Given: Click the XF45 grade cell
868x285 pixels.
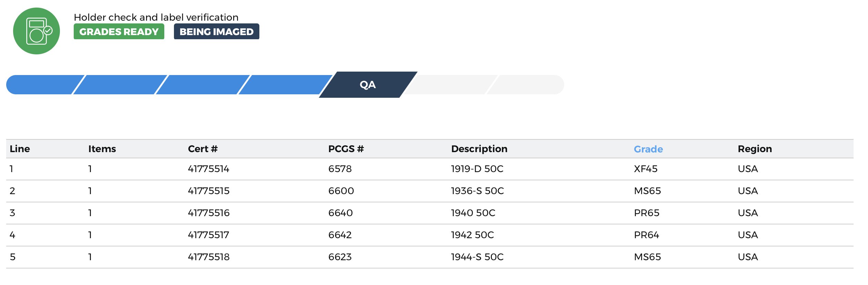Looking at the screenshot, I should click(x=646, y=169).
